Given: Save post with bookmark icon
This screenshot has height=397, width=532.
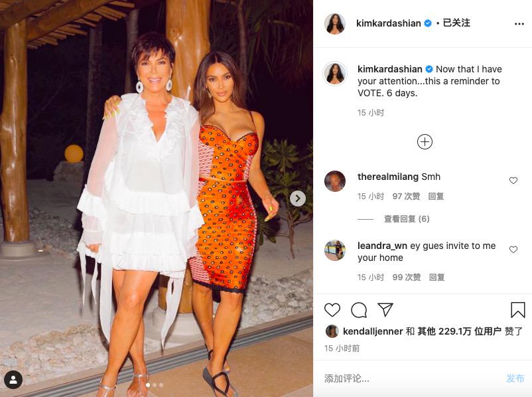Looking at the screenshot, I should (x=518, y=310).
